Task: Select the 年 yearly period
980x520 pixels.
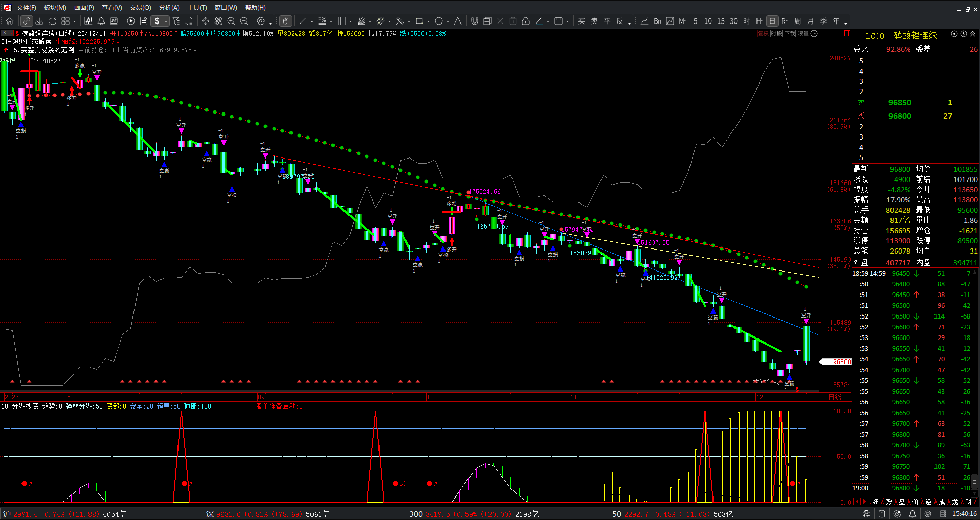Action: (x=836, y=21)
